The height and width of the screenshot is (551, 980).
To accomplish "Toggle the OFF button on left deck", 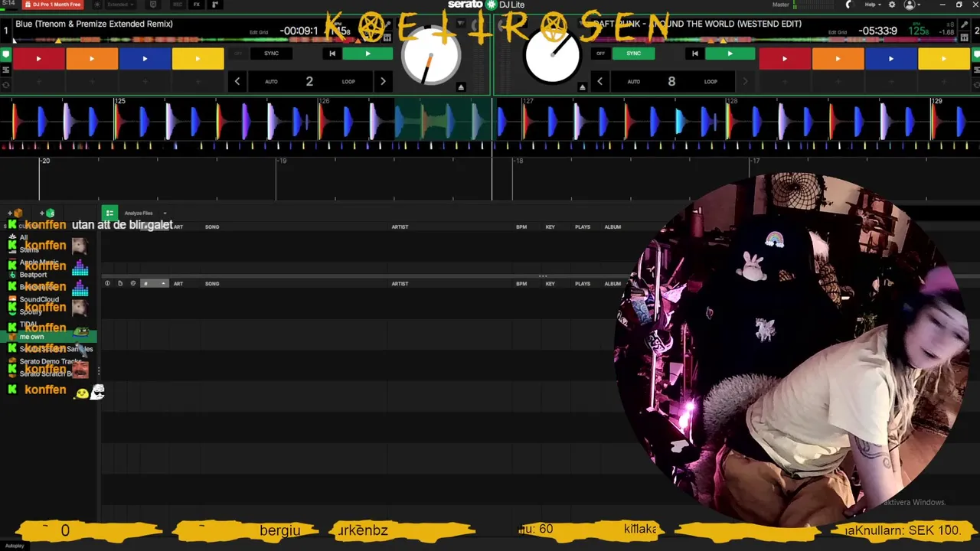I will [238, 54].
